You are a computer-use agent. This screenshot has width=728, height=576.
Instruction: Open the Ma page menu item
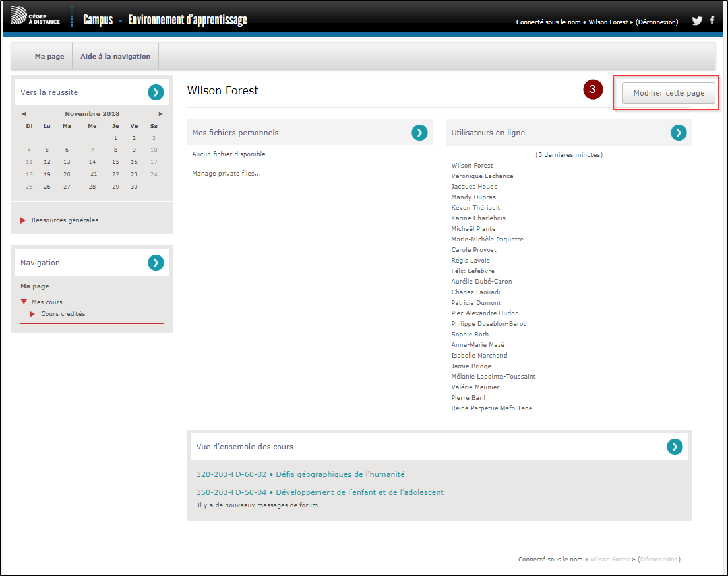coord(49,57)
